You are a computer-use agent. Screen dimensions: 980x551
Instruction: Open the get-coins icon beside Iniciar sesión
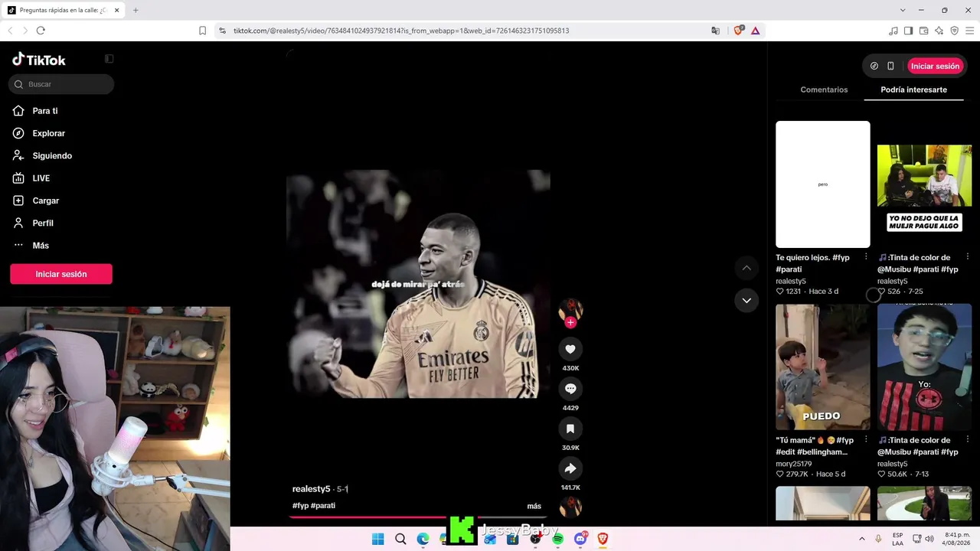[x=874, y=66]
